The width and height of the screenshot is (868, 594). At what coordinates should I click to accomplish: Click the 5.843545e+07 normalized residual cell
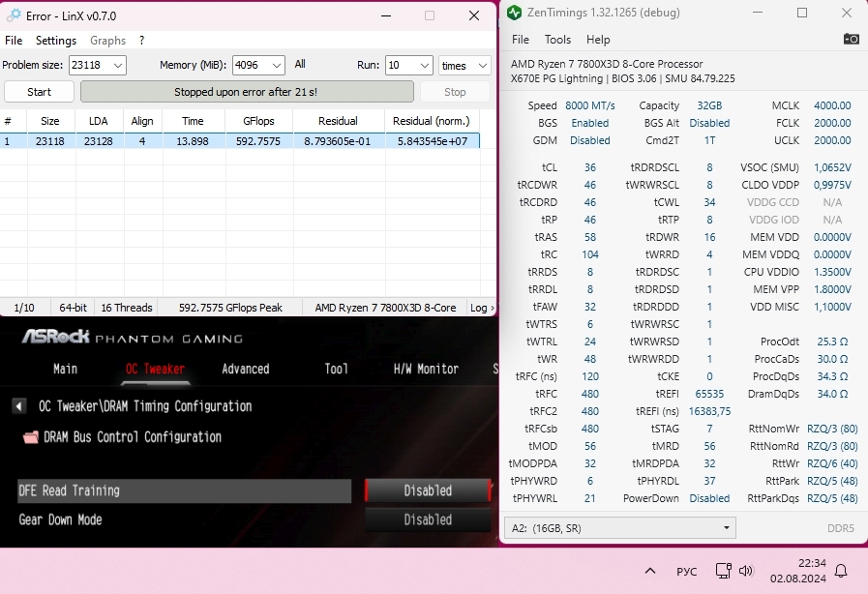(x=433, y=141)
